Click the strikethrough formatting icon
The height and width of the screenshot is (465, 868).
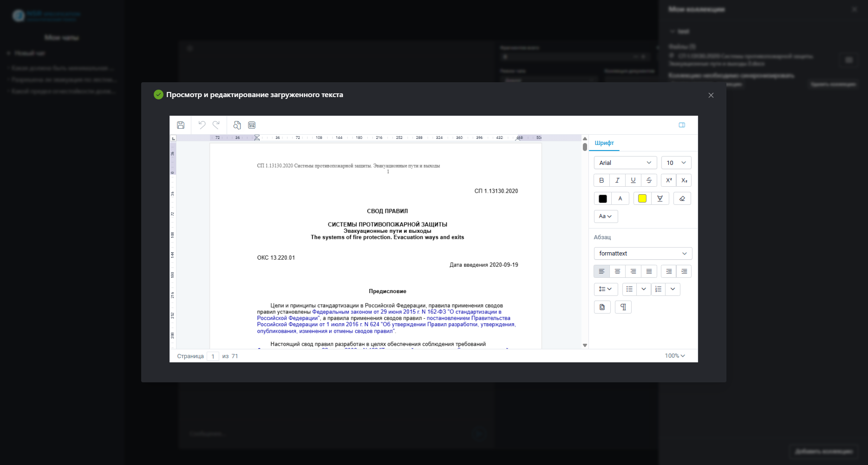click(x=649, y=180)
